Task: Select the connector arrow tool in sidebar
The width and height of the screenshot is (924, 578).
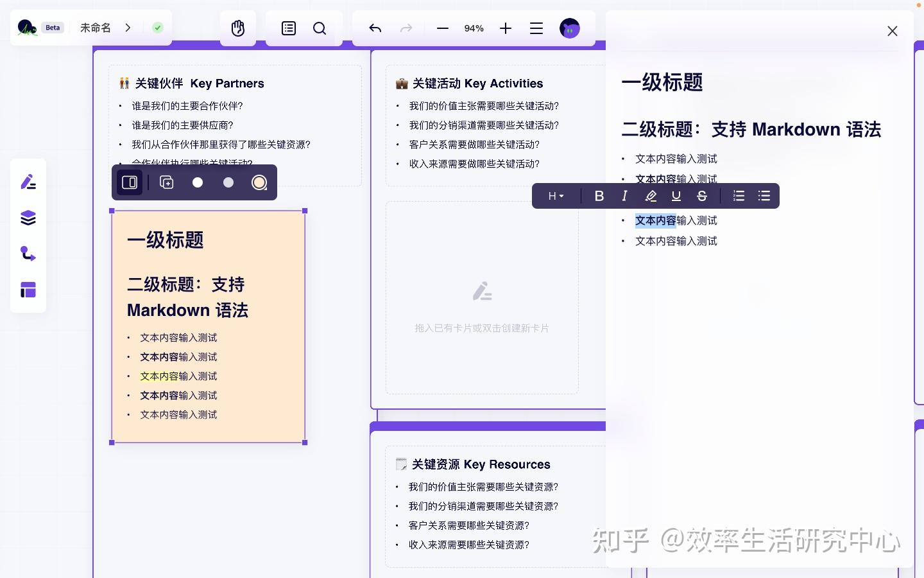Action: [28, 254]
